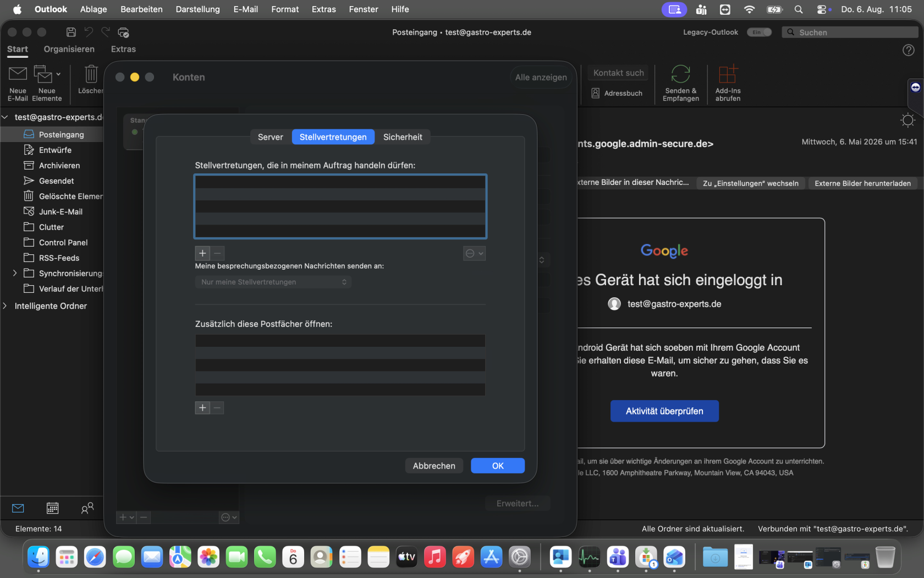Open the add account plus dropdown in Konten
Viewport: 924px width, 578px height.
127,517
